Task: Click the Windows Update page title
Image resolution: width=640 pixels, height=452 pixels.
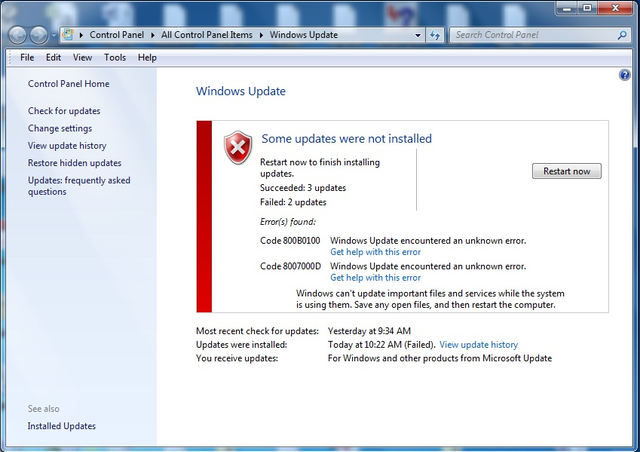Action: tap(241, 91)
